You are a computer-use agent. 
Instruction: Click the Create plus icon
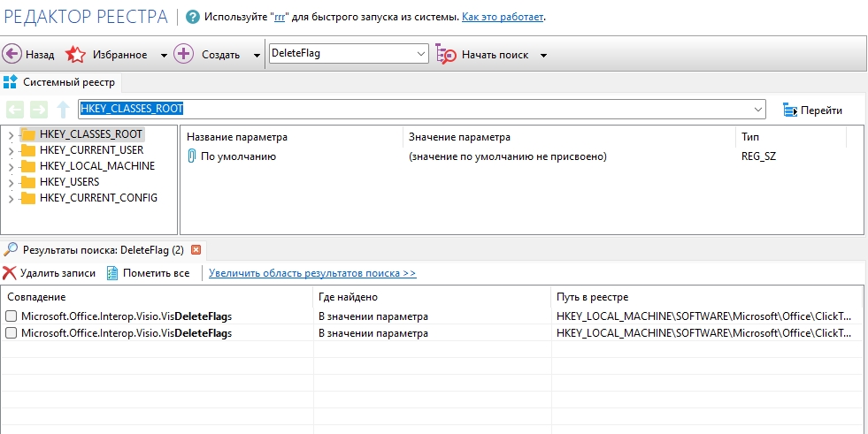pos(183,54)
